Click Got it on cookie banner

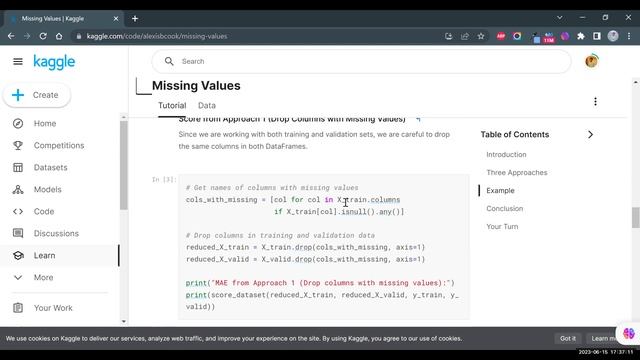[x=568, y=339]
